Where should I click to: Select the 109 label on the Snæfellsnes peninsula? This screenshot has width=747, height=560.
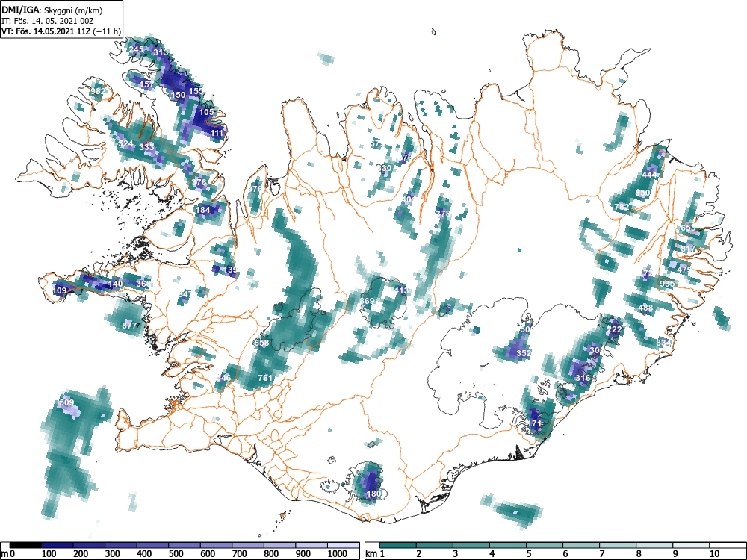60,290
